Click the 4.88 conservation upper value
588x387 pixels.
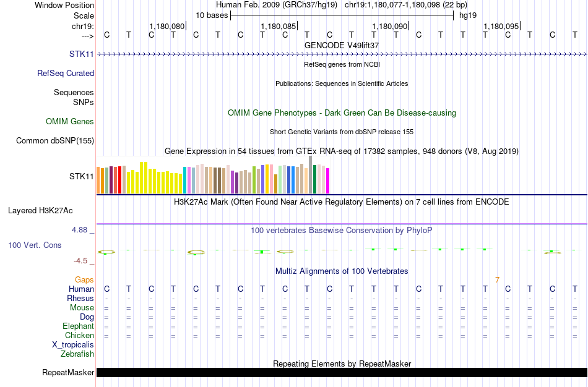tap(79, 230)
